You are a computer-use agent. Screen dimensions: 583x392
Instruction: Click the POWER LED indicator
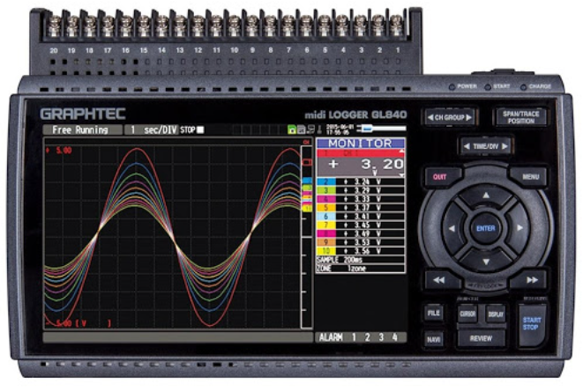452,87
